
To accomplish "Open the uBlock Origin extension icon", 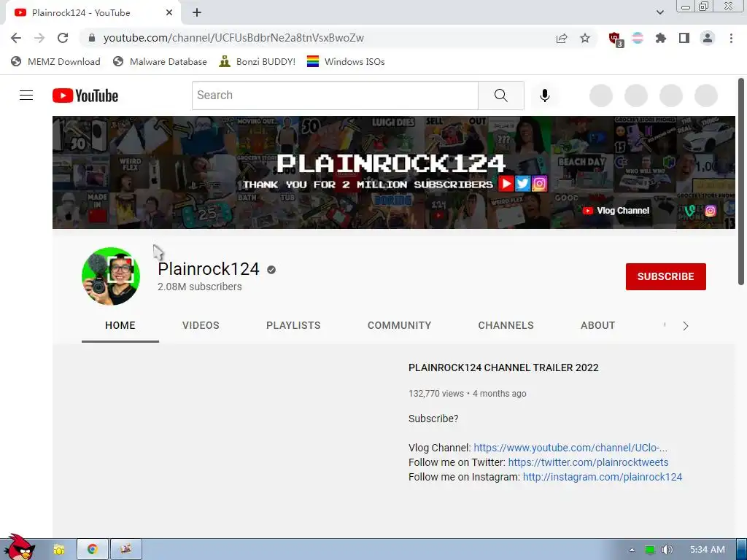I will click(x=616, y=39).
